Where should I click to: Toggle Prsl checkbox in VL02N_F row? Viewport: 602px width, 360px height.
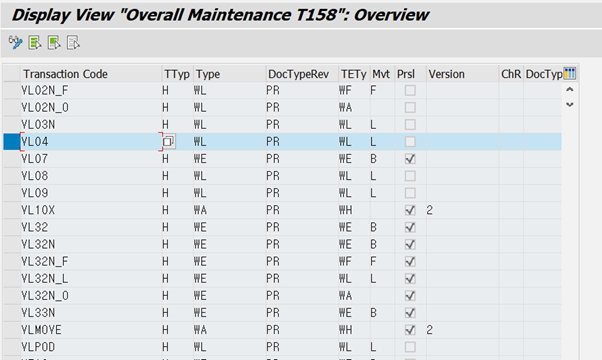coord(410,91)
